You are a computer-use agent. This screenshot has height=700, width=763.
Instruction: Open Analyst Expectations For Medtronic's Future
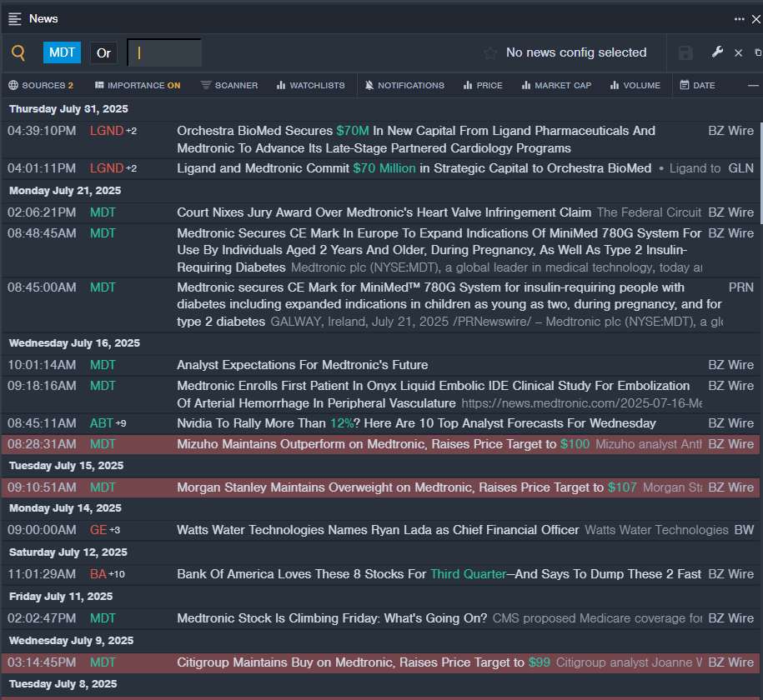point(302,365)
